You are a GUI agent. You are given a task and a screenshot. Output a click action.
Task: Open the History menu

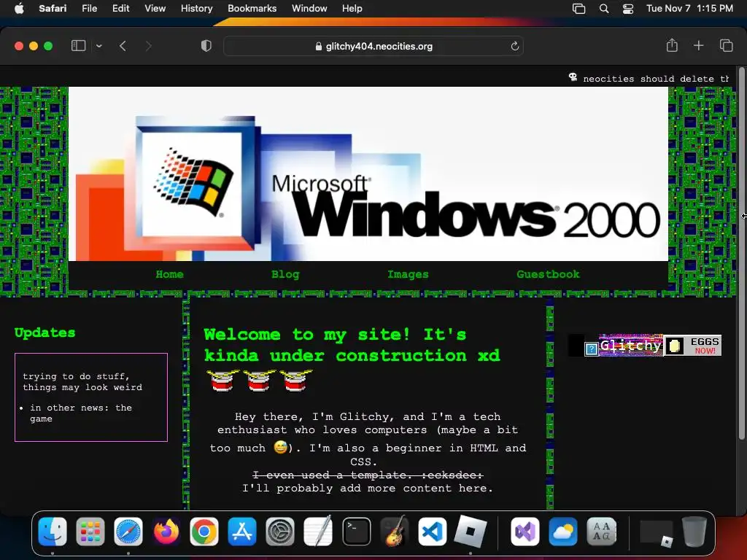click(x=196, y=8)
